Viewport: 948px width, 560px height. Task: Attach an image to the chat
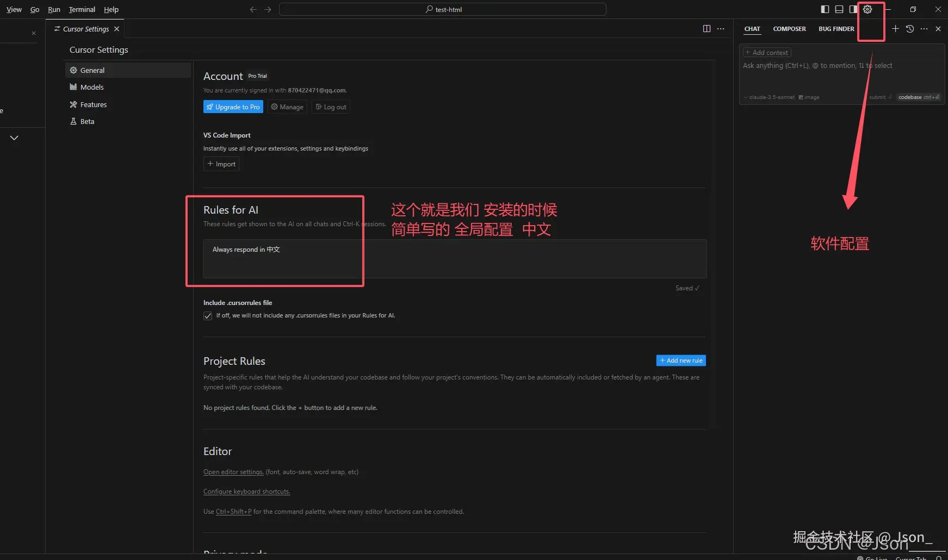(809, 97)
